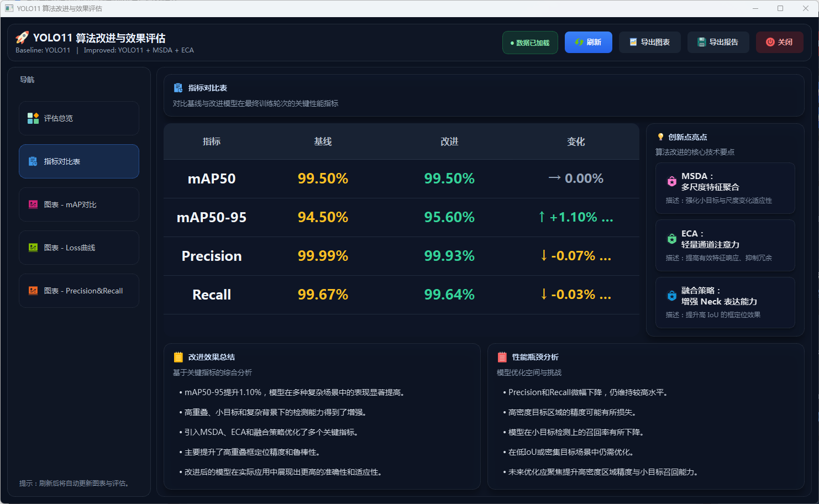
Task: Click the bullet 在低IoU或密集目标场景中仍需优化
Action: pyautogui.click(x=569, y=452)
